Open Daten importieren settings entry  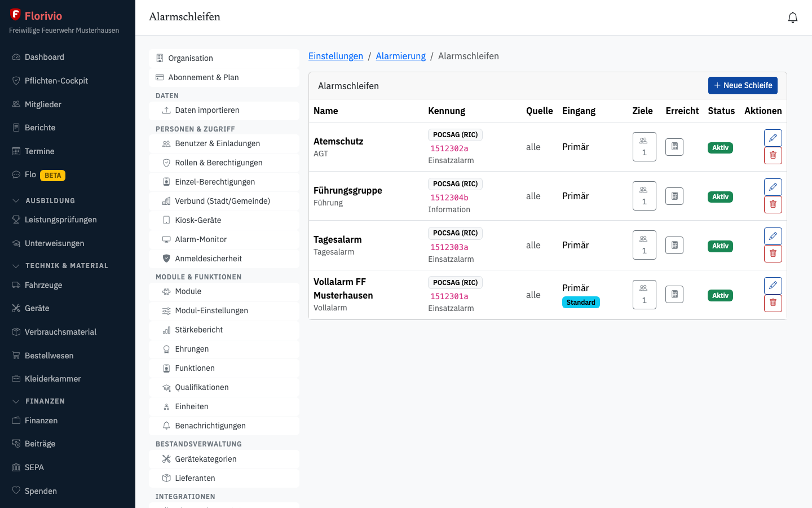click(x=224, y=110)
